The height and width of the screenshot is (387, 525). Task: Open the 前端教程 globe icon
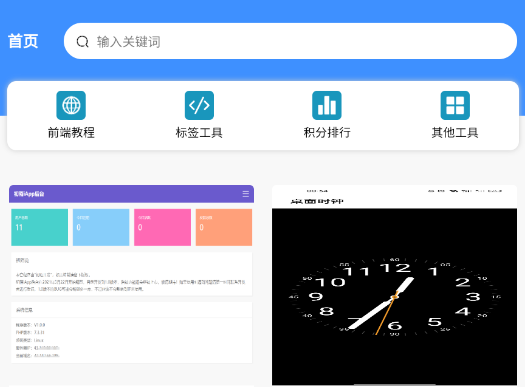coord(71,105)
